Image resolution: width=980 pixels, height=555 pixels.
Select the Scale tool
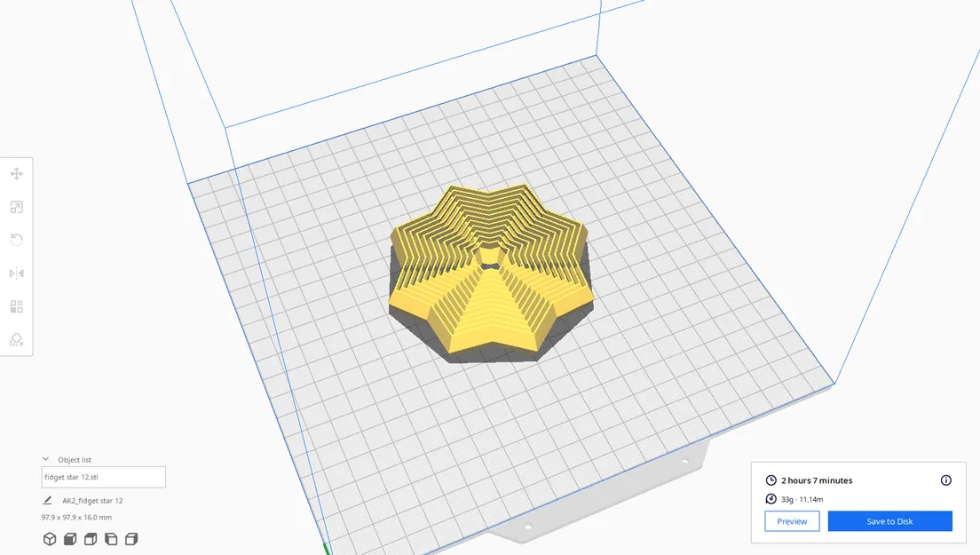[16, 207]
